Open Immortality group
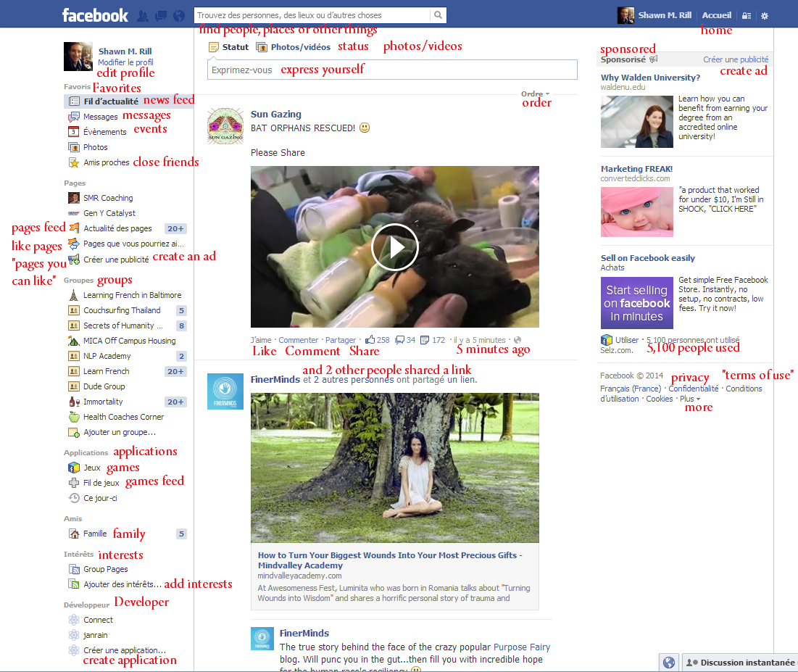Viewport: 798px width, 672px height. 103,402
